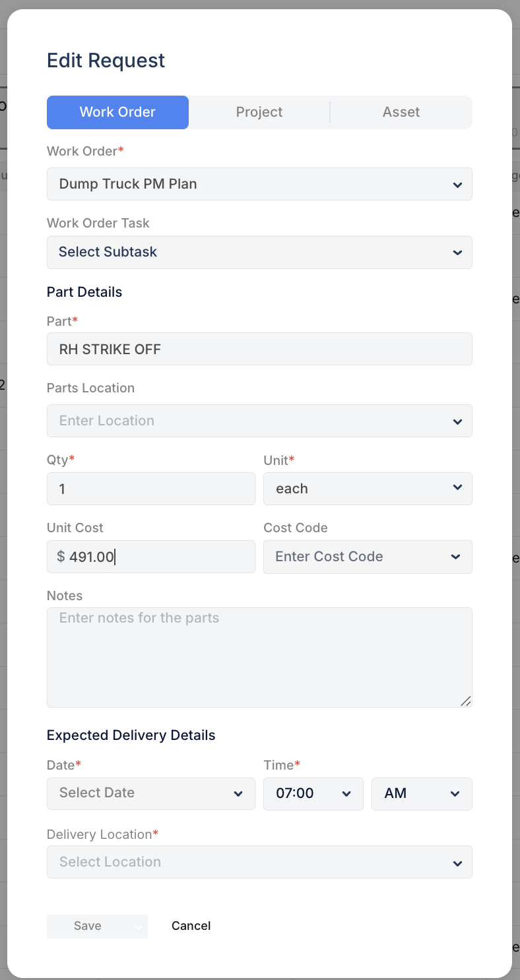Click the Date field chevron icon

tap(238, 793)
